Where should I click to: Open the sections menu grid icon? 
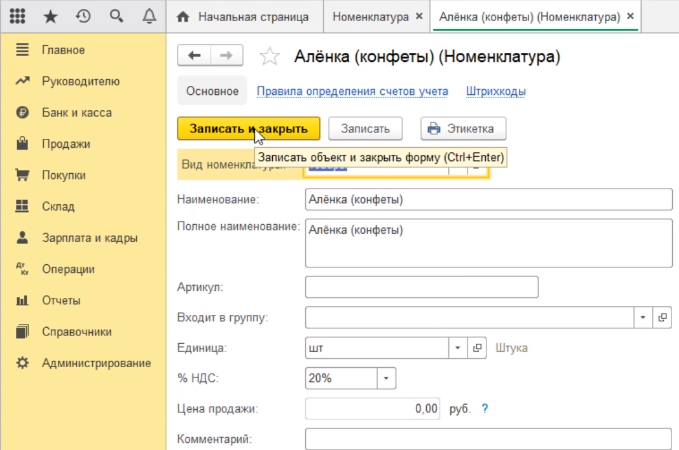tap(20, 17)
